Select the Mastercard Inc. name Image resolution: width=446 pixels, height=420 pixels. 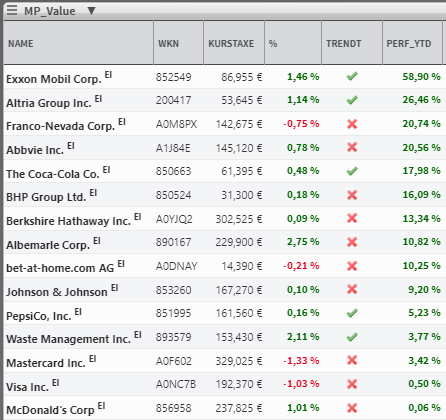pos(46,363)
